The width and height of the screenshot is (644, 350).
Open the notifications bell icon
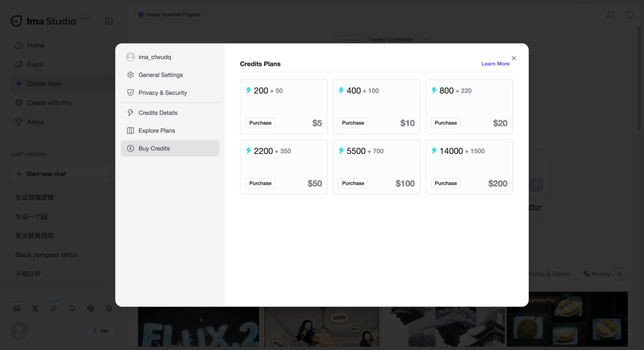pyautogui.click(x=72, y=308)
